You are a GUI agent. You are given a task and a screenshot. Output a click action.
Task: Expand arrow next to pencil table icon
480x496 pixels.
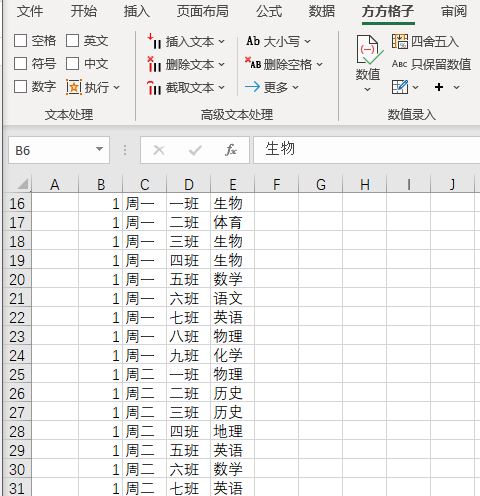click(415, 87)
